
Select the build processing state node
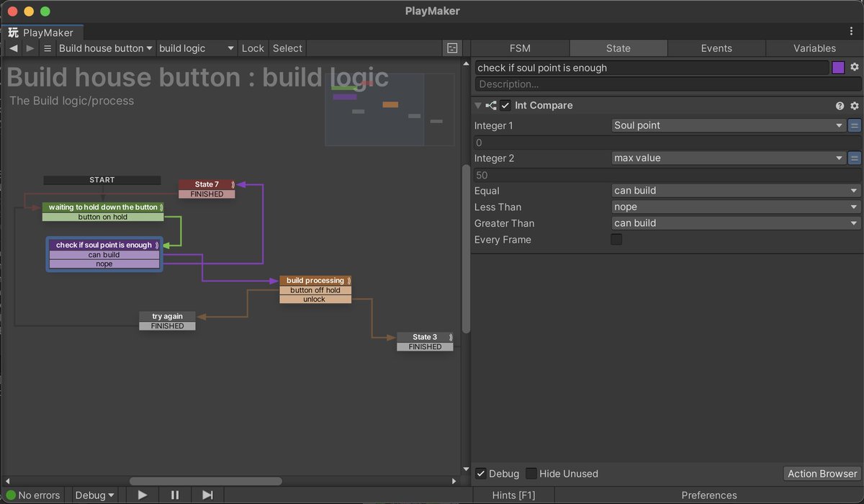(x=315, y=280)
